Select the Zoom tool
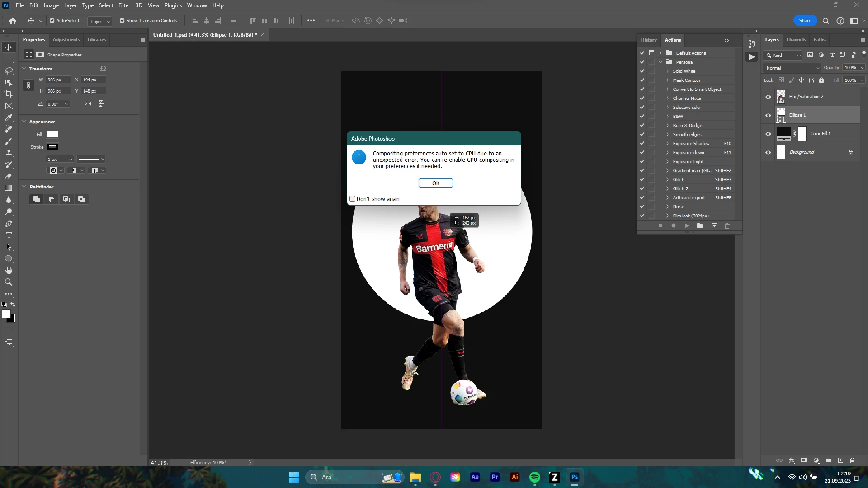 tap(9, 282)
